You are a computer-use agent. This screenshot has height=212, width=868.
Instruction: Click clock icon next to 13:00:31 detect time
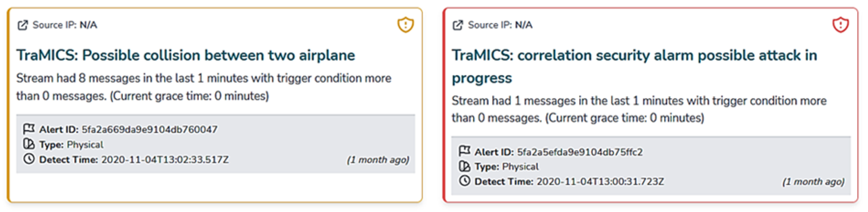tap(464, 181)
